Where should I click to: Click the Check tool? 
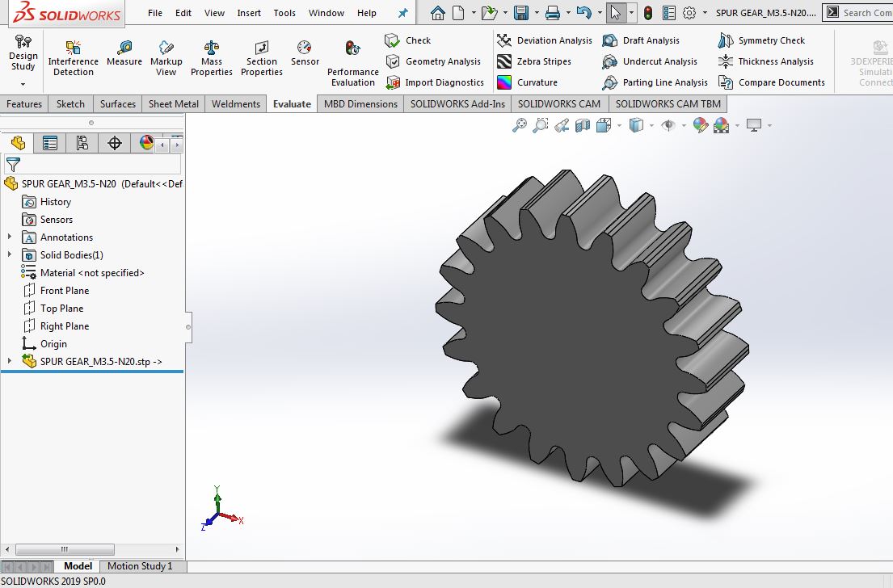click(408, 40)
